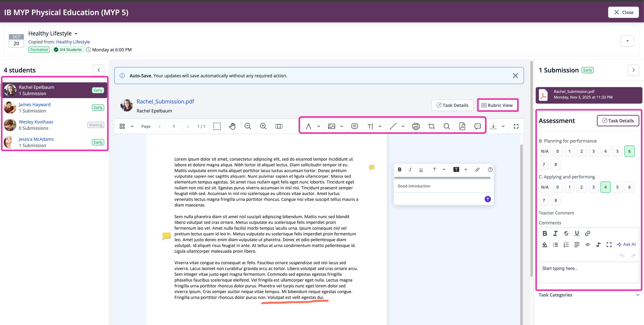Image resolution: width=644 pixels, height=325 pixels.
Task: Select the note annotation tool
Action: pos(354,126)
